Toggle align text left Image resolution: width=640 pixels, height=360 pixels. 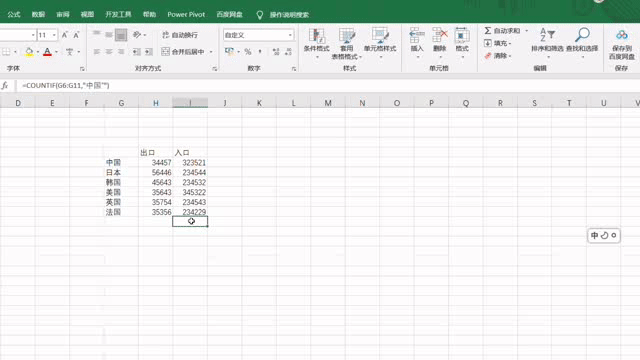click(x=97, y=52)
